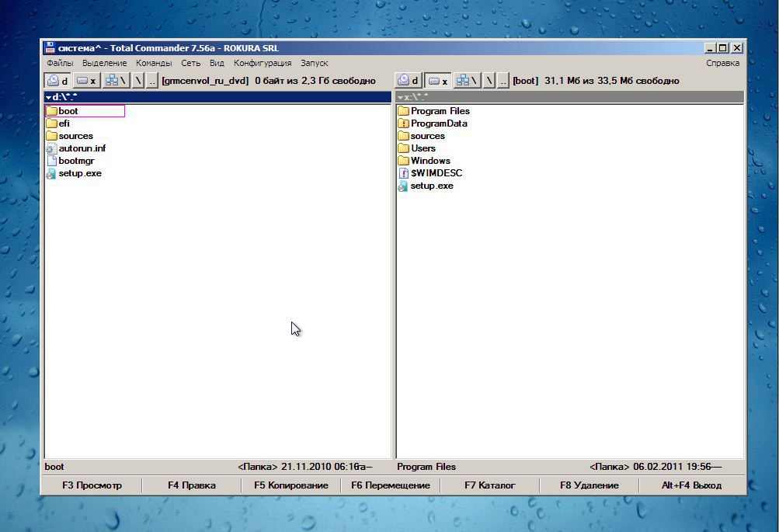Go up one directory in right panel

pos(503,81)
